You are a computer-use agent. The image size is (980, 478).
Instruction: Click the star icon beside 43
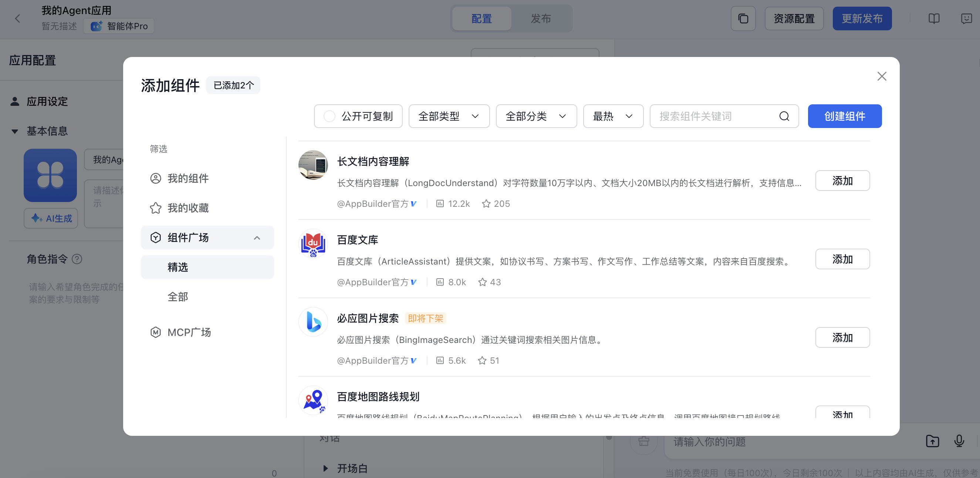click(x=482, y=282)
